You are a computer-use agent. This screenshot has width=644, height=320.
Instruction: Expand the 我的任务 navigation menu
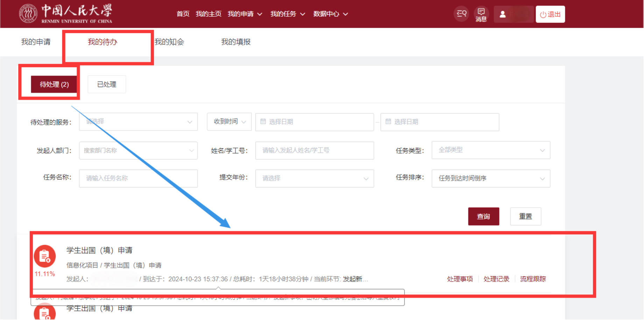tap(288, 14)
